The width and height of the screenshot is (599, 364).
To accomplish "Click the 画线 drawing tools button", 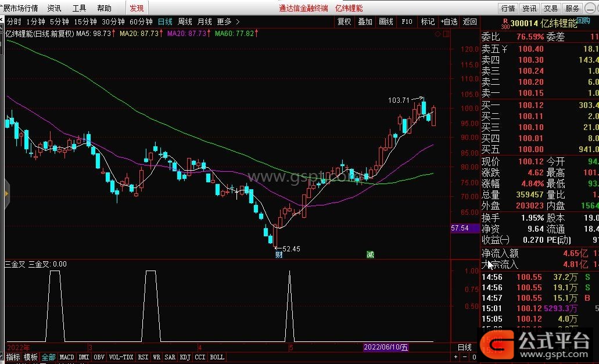I will tap(386, 21).
